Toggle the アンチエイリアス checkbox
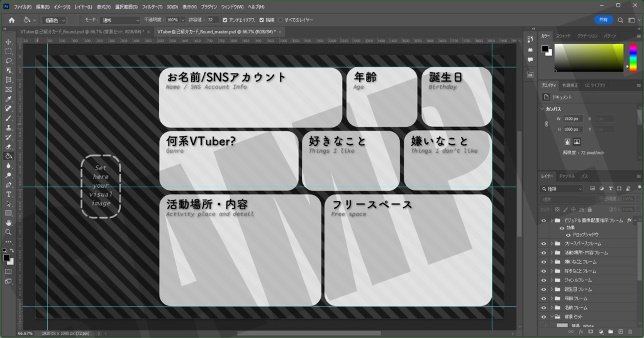The width and height of the screenshot is (644, 338). click(225, 20)
